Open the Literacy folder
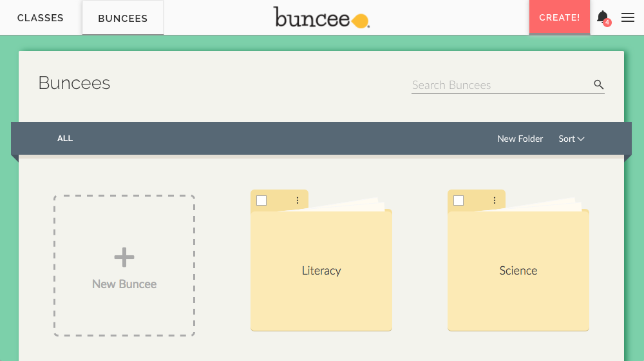Viewport: 644px width, 361px height. [321, 271]
